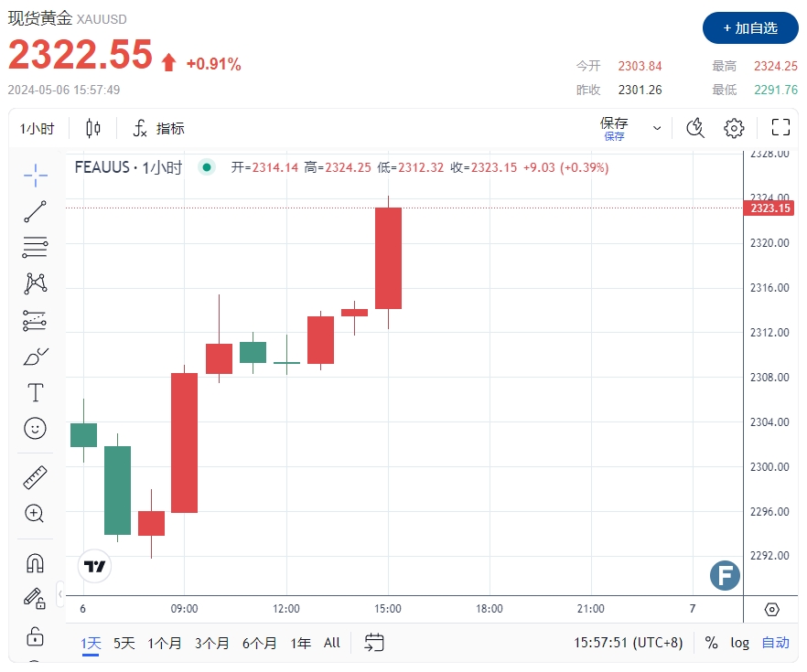Viewport: 807px width, 672px height.
Task: Open chart settings with the gear icon
Action: [733, 128]
